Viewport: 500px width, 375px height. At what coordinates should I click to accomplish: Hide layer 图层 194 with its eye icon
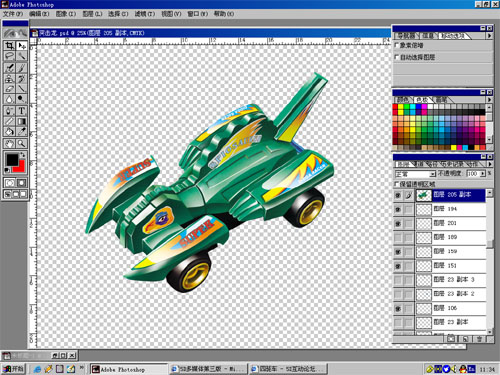tap(398, 209)
